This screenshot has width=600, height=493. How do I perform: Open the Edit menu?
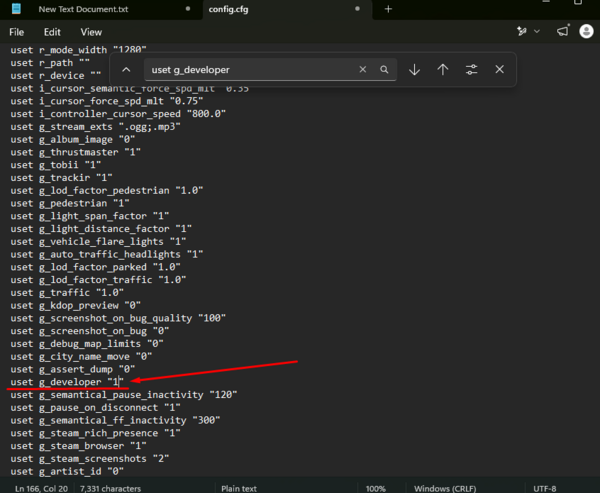[x=52, y=32]
